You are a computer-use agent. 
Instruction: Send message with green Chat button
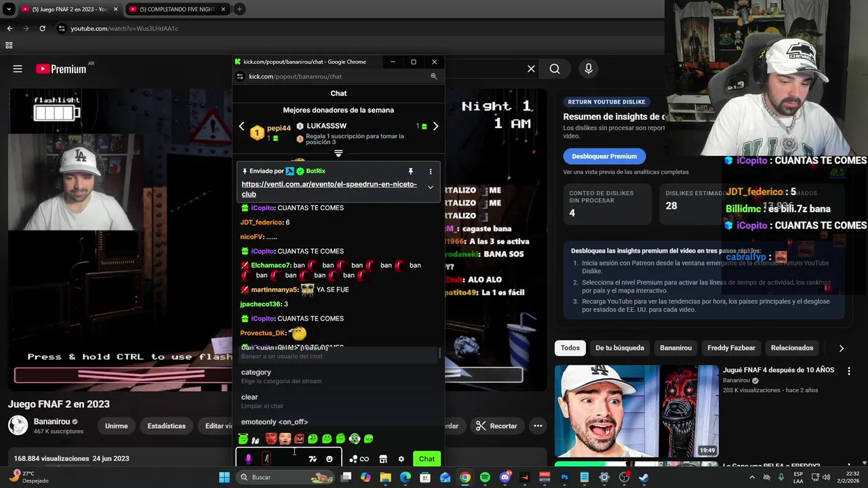(x=427, y=459)
